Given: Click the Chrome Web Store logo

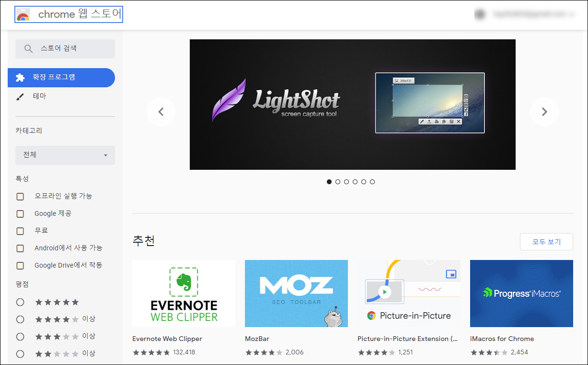Looking at the screenshot, I should (69, 14).
